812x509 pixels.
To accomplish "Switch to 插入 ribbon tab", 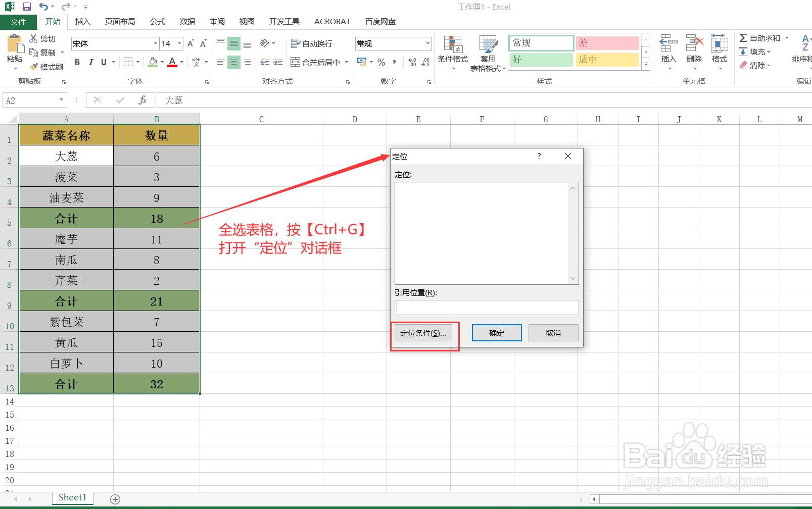I will (82, 22).
